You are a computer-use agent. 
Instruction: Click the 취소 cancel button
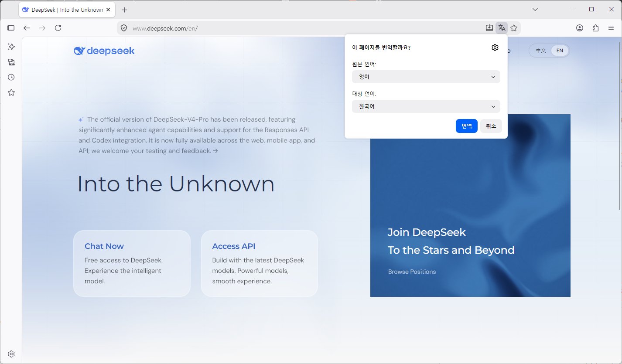coord(491,126)
